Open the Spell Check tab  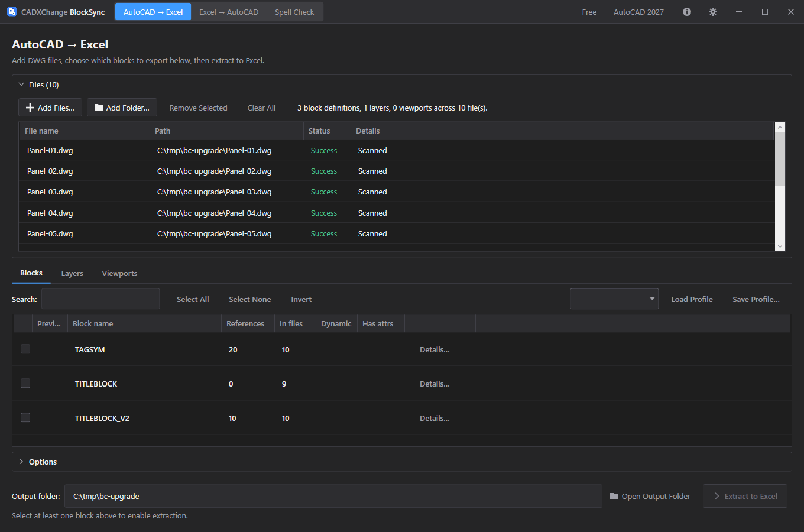pos(294,12)
